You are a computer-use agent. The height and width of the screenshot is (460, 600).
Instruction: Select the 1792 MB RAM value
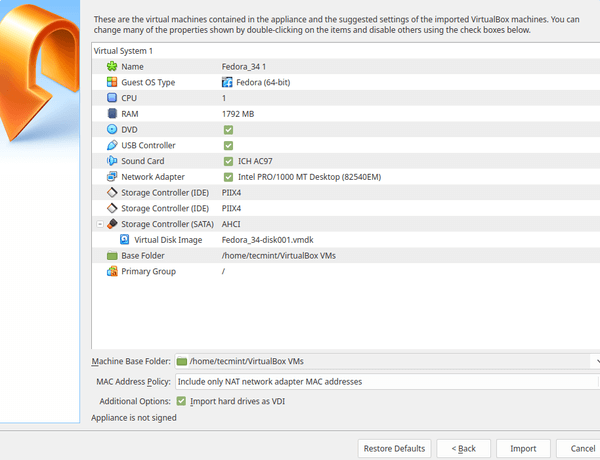(x=238, y=114)
